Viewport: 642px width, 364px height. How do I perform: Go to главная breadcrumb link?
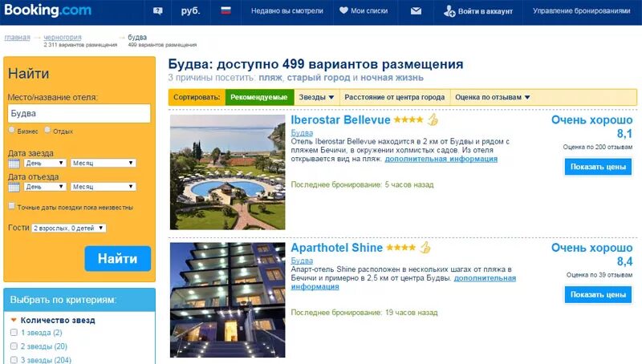click(17, 37)
